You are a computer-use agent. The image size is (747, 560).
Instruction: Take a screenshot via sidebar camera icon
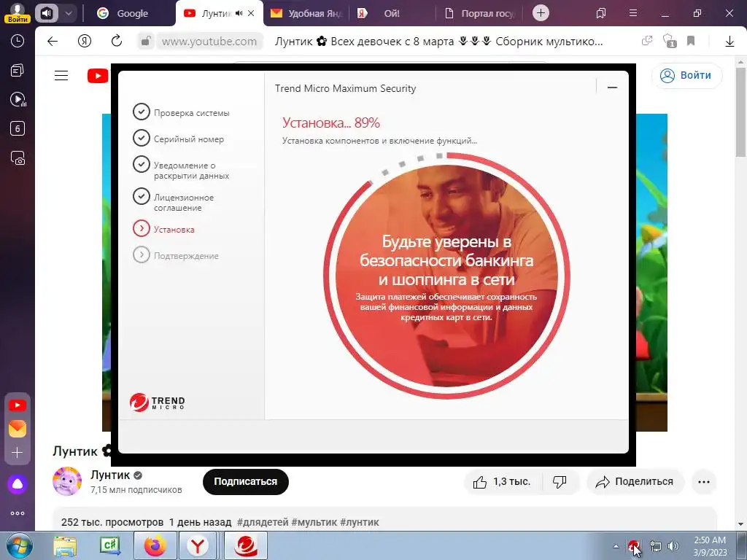tap(18, 158)
